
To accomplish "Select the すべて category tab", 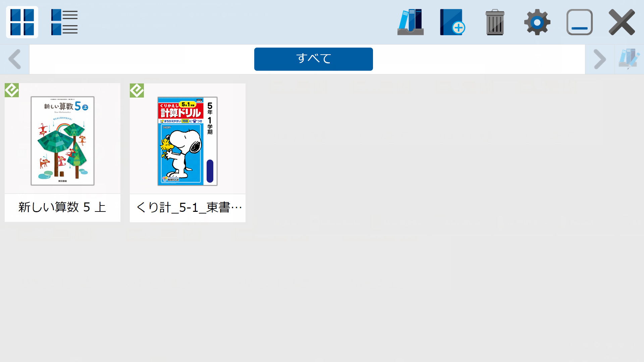I will 314,59.
